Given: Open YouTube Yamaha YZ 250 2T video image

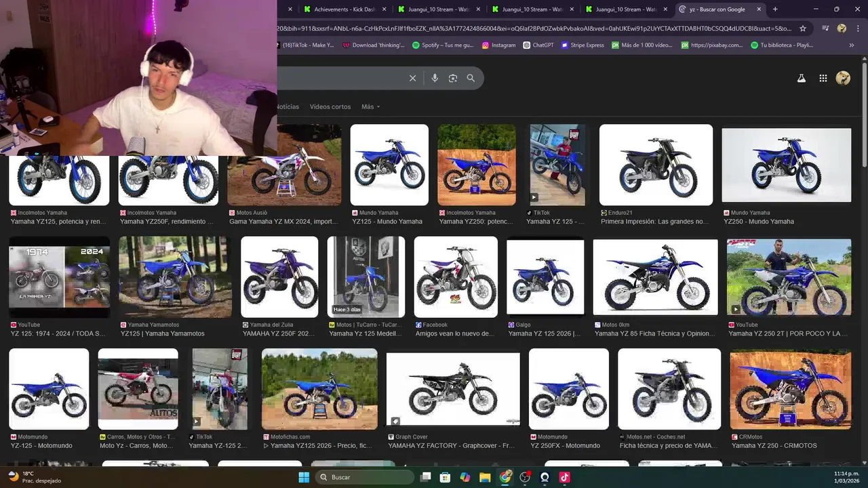Looking at the screenshot, I should 789,277.
